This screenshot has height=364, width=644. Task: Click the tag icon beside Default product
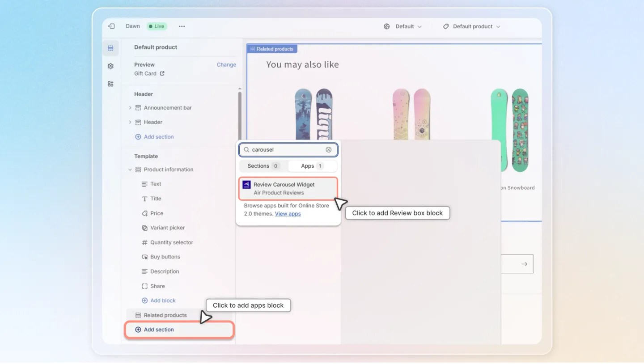(x=446, y=26)
